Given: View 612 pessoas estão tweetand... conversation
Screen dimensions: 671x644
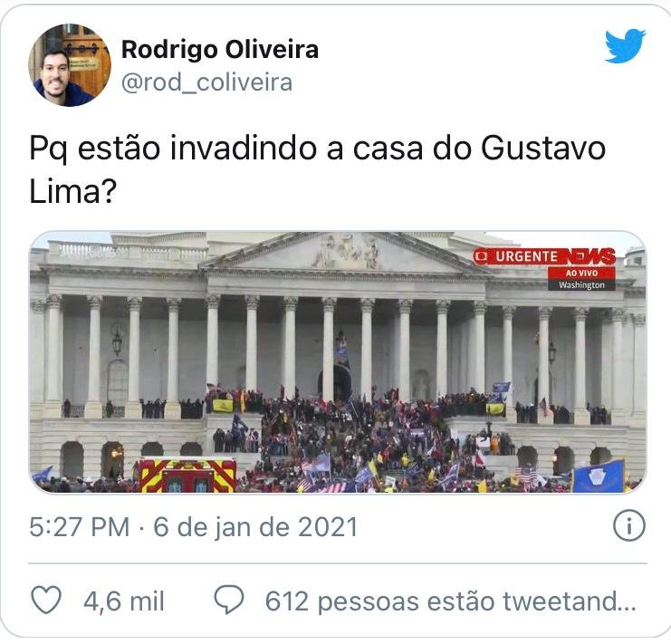Looking at the screenshot, I should (x=451, y=601).
